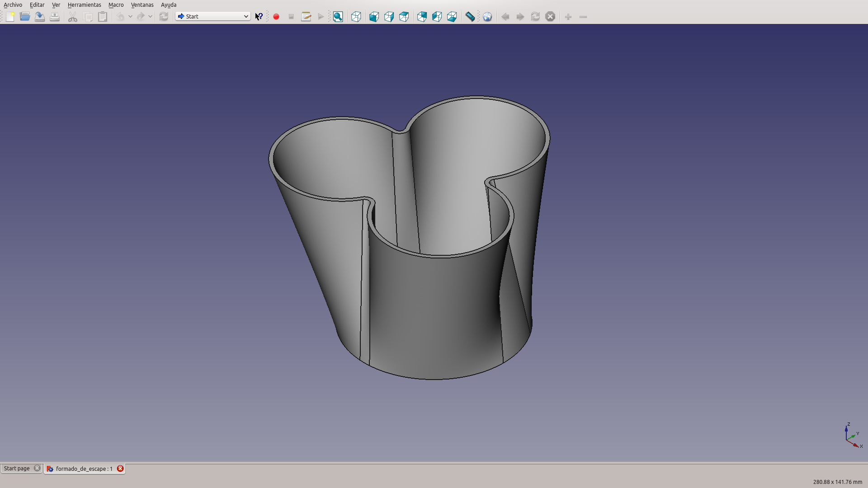Cut selection scissors icon
The image size is (868, 488).
[73, 17]
